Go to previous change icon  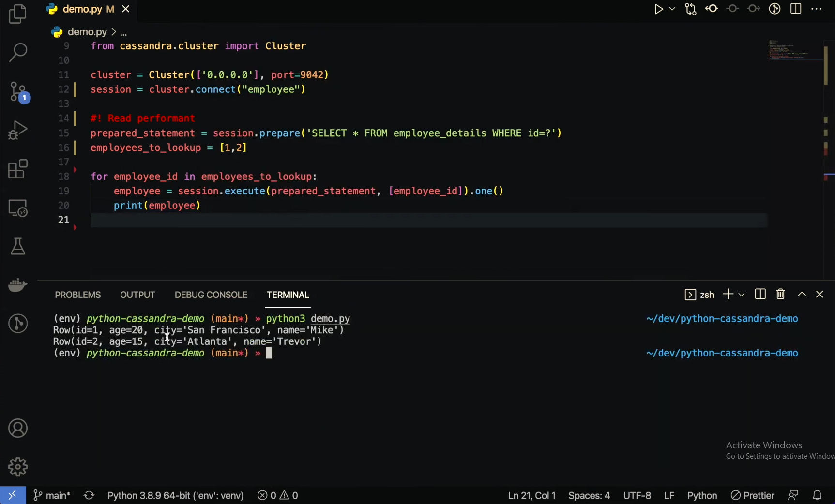point(733,9)
